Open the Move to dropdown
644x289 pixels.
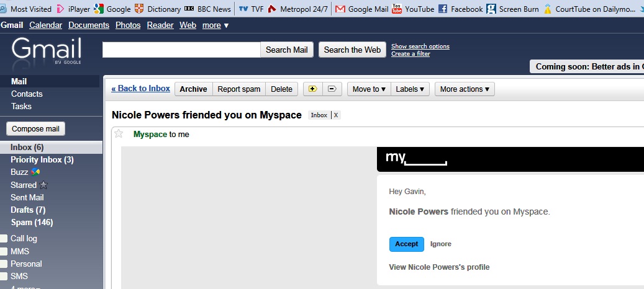tap(369, 89)
